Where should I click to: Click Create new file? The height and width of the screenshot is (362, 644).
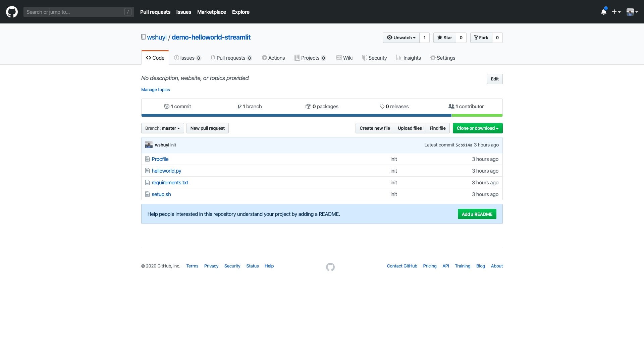pyautogui.click(x=375, y=128)
